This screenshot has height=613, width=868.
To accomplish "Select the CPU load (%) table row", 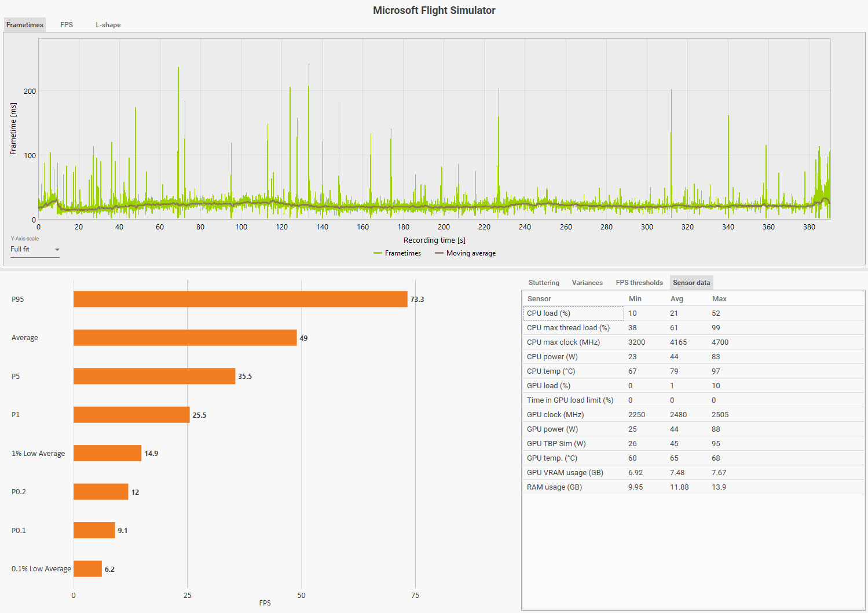I will 693,313.
